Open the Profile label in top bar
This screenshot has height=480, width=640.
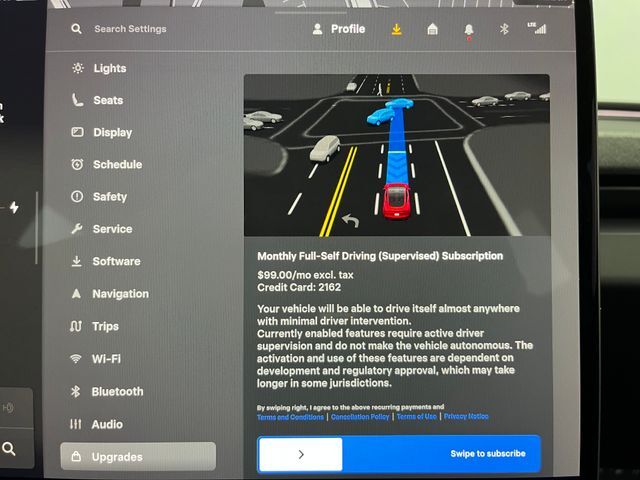click(x=348, y=29)
